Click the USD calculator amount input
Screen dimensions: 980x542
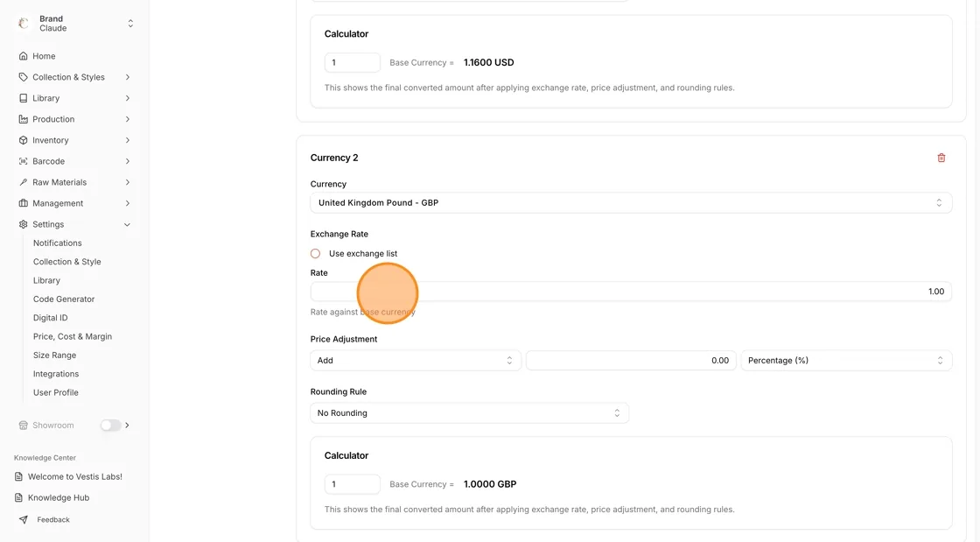[x=352, y=62]
